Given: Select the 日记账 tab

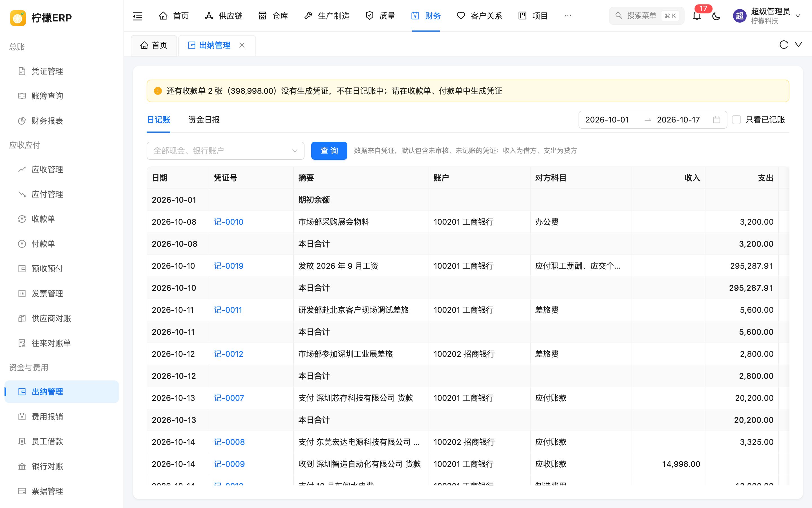Looking at the screenshot, I should [x=158, y=120].
